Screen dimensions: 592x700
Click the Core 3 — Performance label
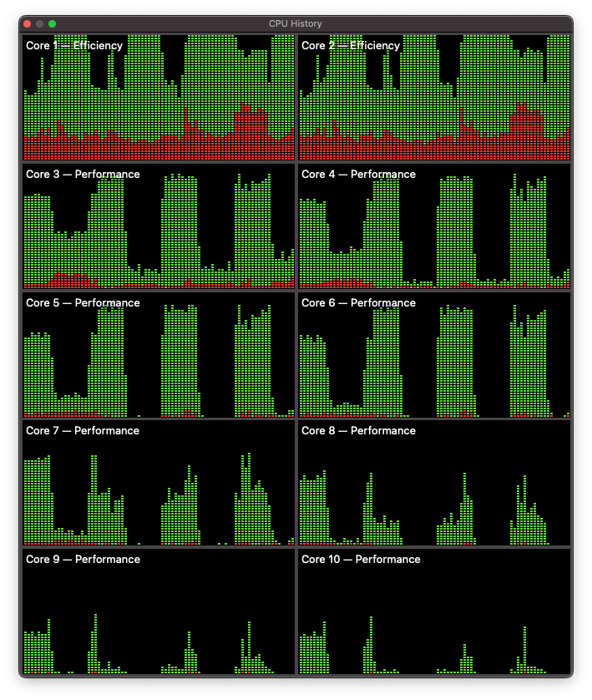[83, 174]
